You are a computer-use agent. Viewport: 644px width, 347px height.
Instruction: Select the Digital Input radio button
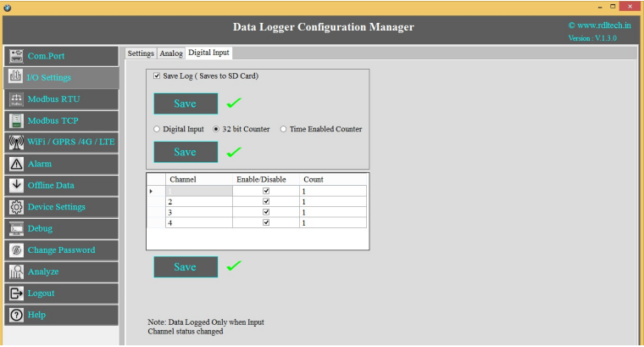(x=157, y=129)
